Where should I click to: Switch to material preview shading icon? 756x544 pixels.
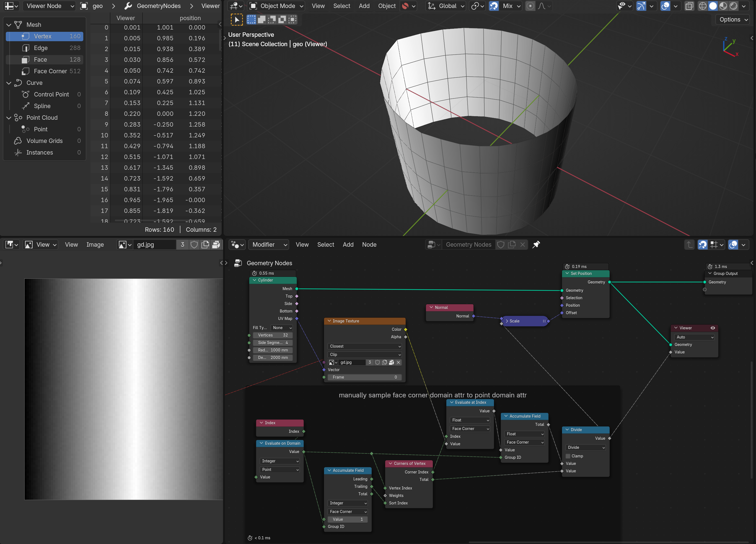723,6
